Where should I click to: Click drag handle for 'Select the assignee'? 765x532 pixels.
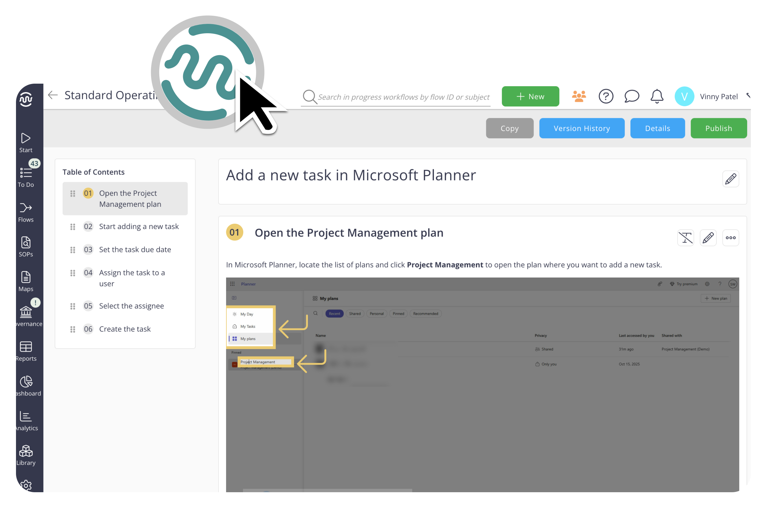click(x=73, y=307)
